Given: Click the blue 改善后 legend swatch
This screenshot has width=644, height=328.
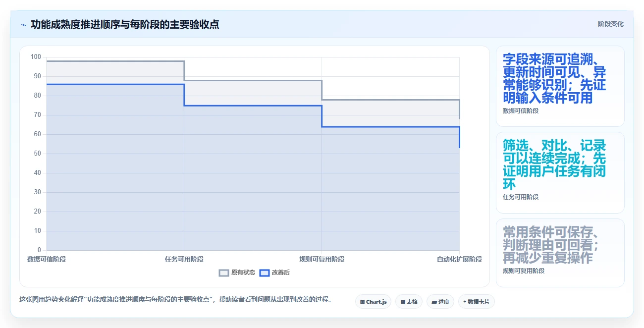Looking at the screenshot, I should [265, 273].
